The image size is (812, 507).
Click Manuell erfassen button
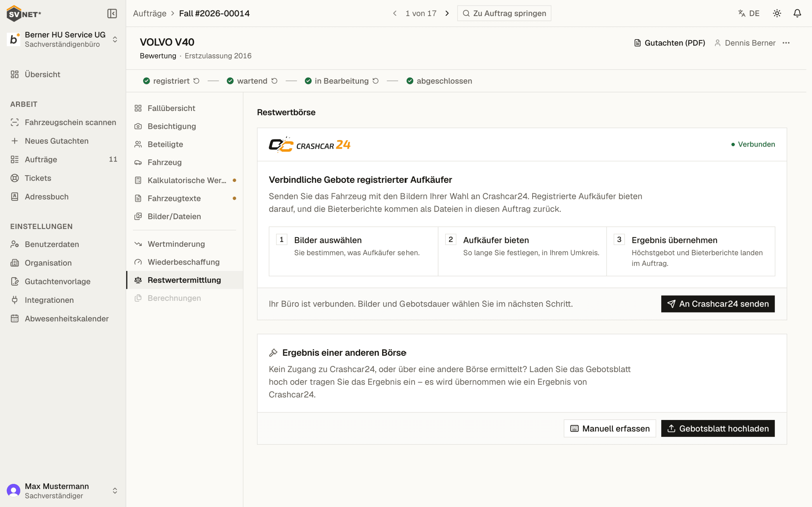coord(610,428)
